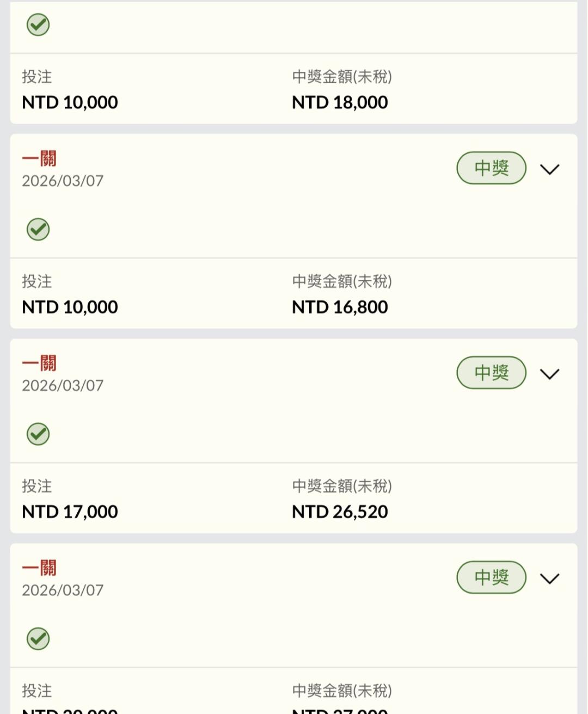Expand the bet card that won NTD 16,800

pyautogui.click(x=549, y=169)
